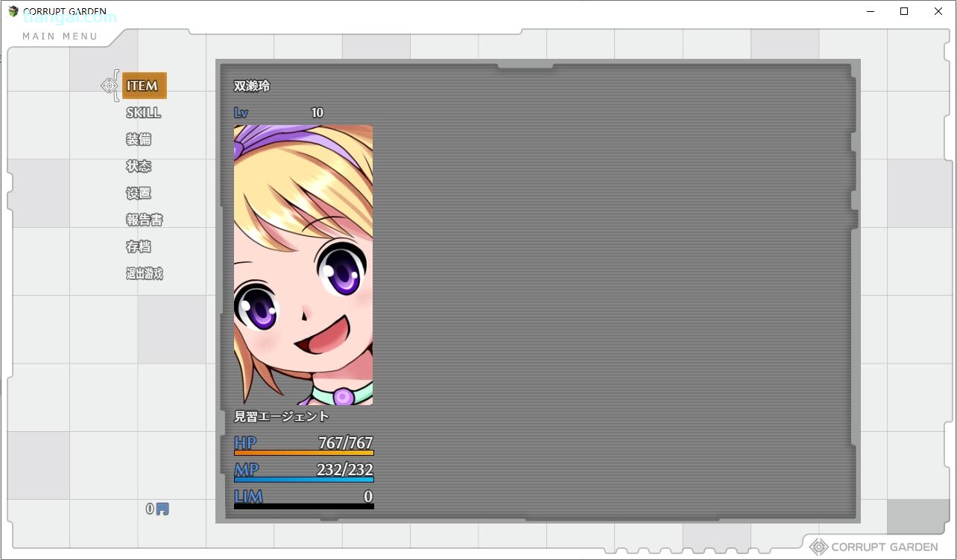This screenshot has width=957, height=560.
Task: Maximize the Corrupt Garden window
Action: click(904, 12)
